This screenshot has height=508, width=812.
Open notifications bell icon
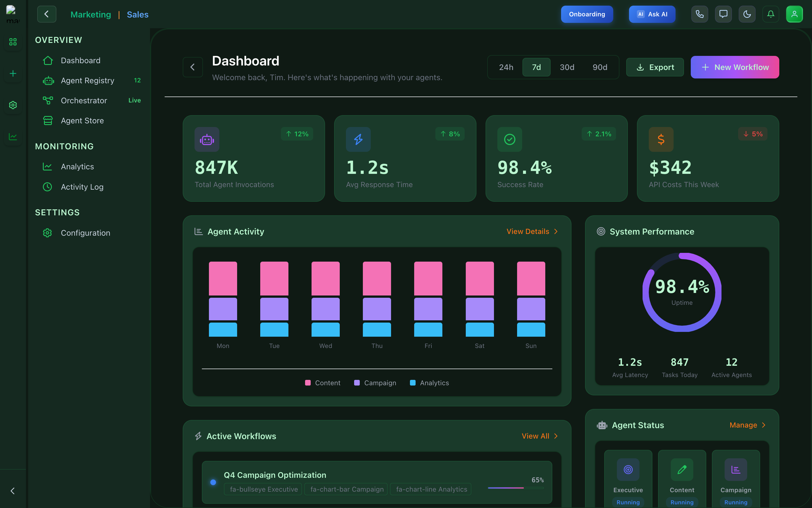pyautogui.click(x=771, y=14)
